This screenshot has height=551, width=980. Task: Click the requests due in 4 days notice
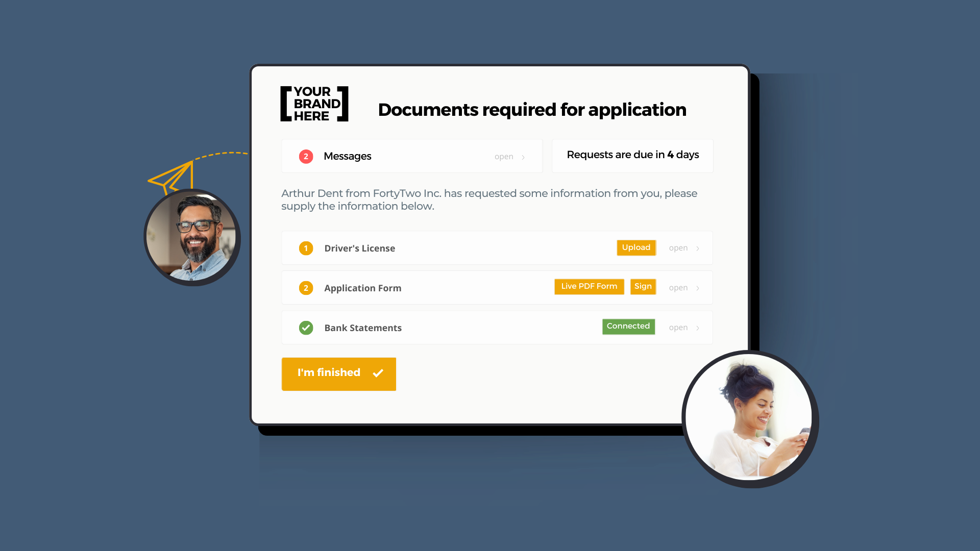[x=632, y=155]
